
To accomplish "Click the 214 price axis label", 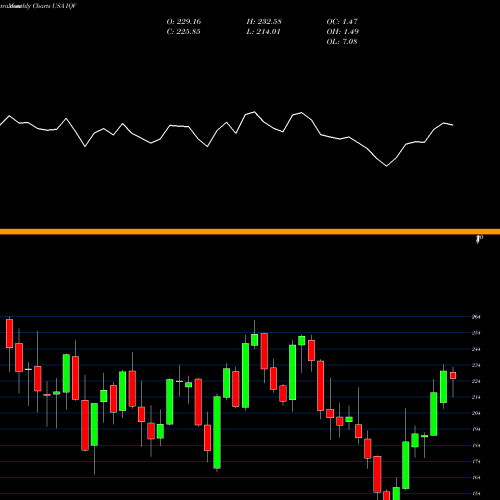I will click(x=476, y=397).
